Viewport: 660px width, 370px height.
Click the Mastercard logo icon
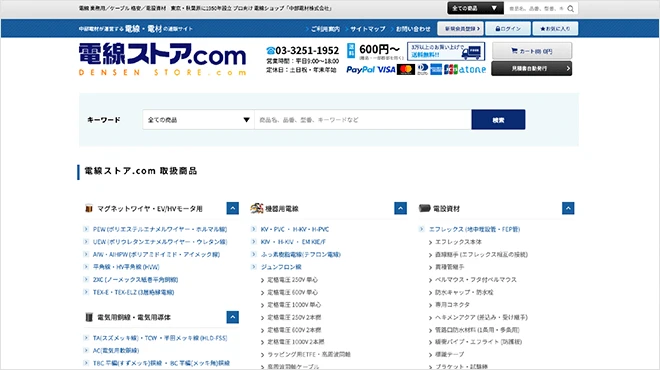coord(406,69)
